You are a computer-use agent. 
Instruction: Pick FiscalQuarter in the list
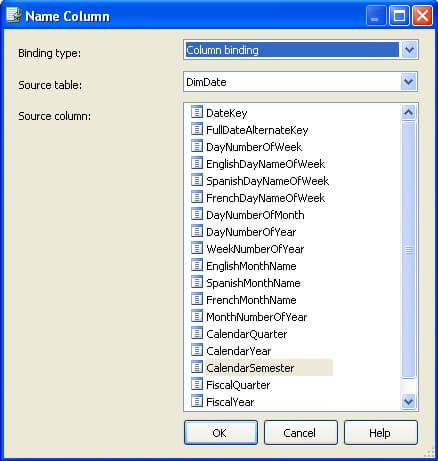pyautogui.click(x=238, y=385)
